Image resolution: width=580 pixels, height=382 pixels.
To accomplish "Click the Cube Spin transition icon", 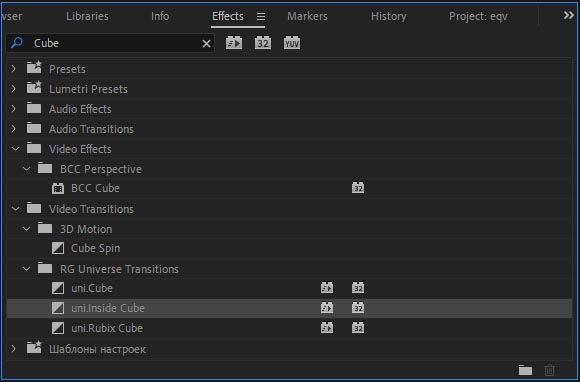I will (58, 248).
